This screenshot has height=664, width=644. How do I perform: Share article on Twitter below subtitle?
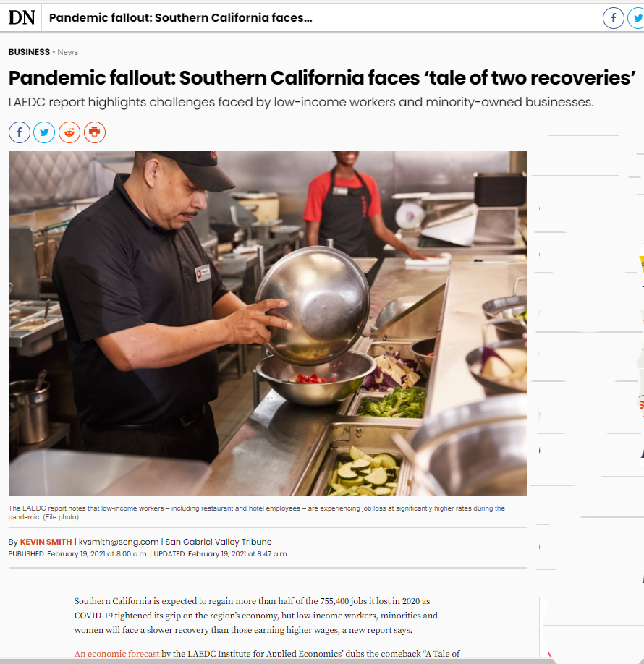(x=44, y=132)
